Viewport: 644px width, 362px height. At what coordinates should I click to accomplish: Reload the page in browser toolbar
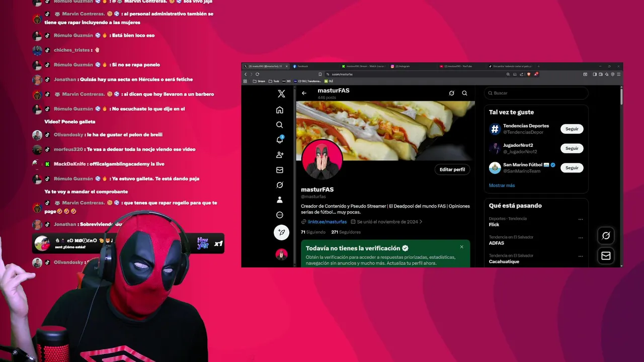[x=257, y=74]
